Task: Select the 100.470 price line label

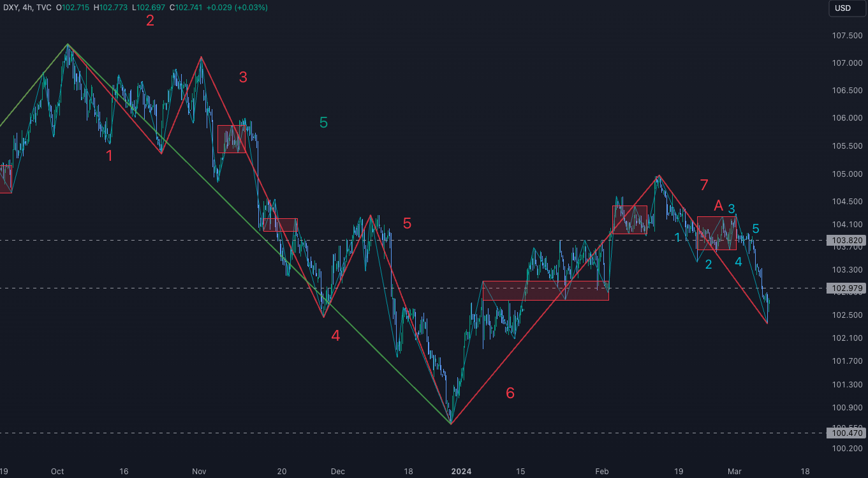Action: point(846,433)
